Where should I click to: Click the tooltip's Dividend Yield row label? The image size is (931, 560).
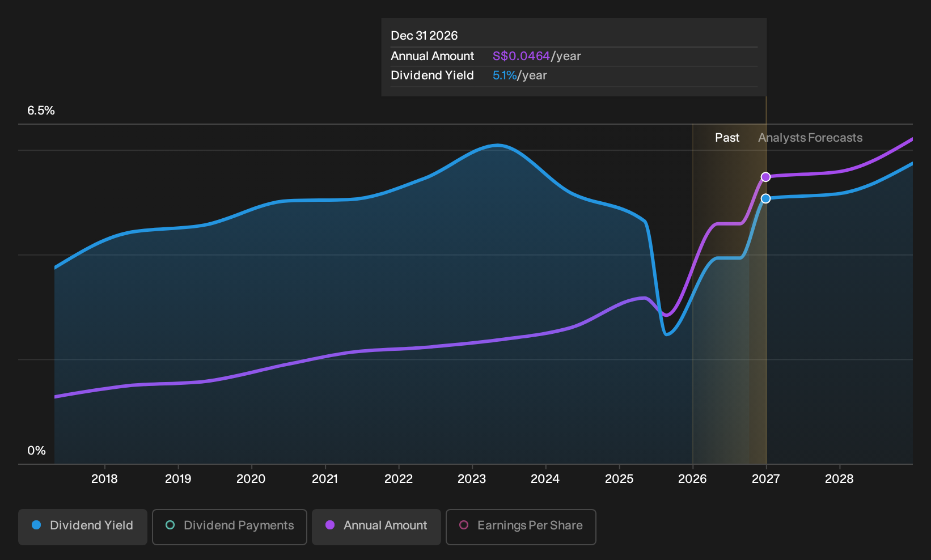tap(432, 75)
